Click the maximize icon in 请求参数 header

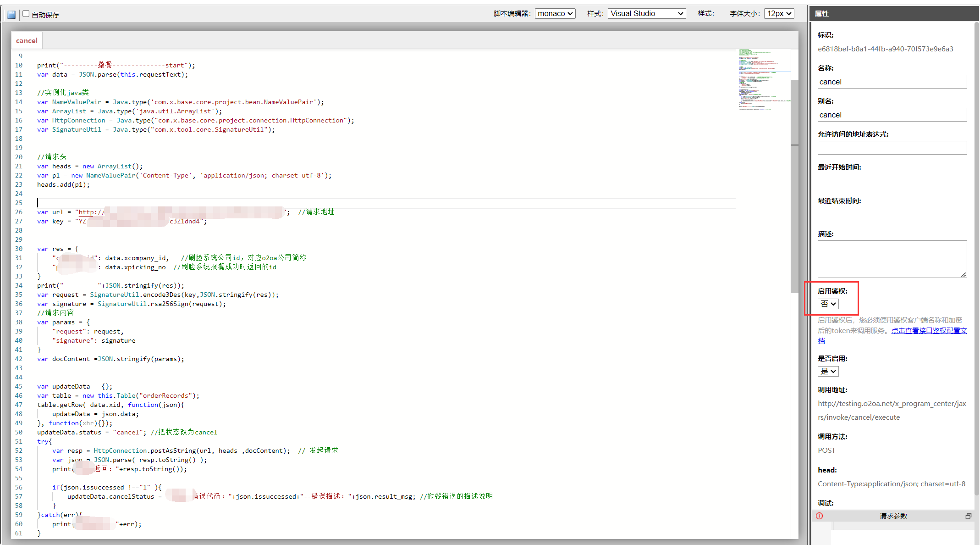[968, 516]
